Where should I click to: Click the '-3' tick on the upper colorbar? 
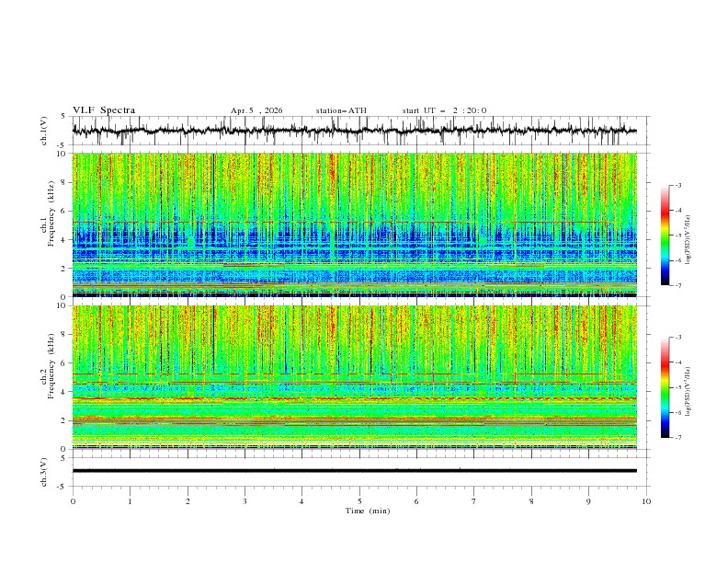[677, 185]
